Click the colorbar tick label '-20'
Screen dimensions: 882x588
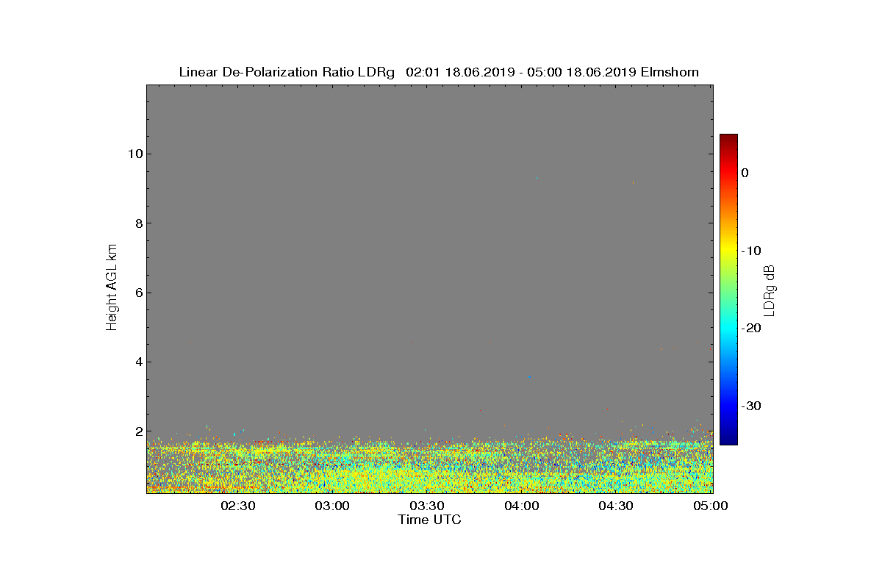point(750,329)
